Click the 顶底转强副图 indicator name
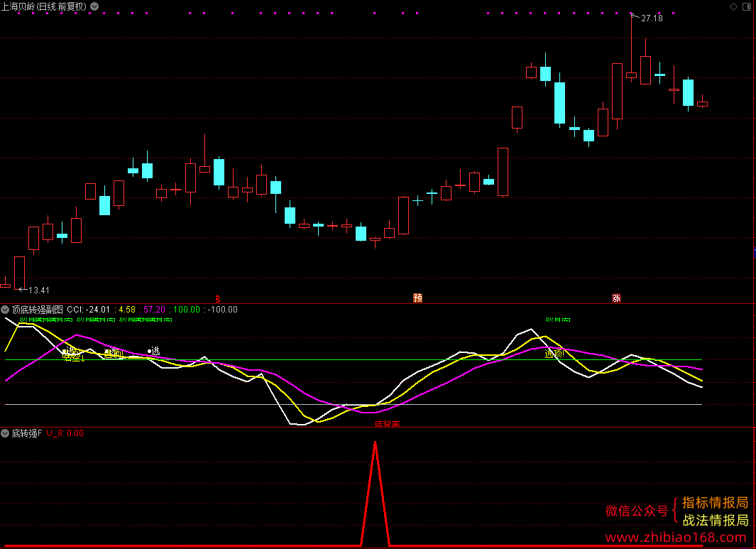The width and height of the screenshot is (756, 549). 38,310
